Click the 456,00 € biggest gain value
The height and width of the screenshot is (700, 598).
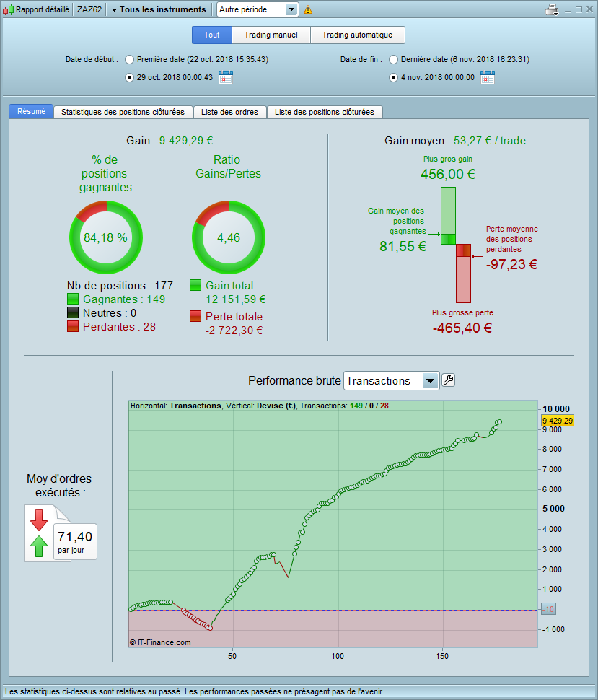(448, 174)
